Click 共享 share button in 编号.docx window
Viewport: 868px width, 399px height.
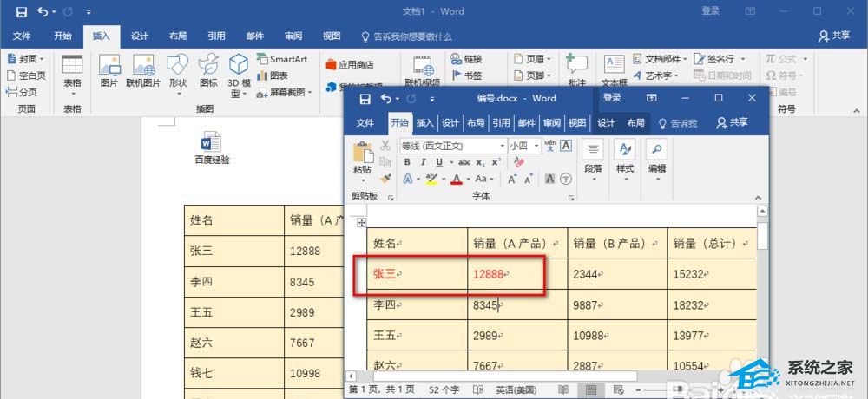[731, 123]
